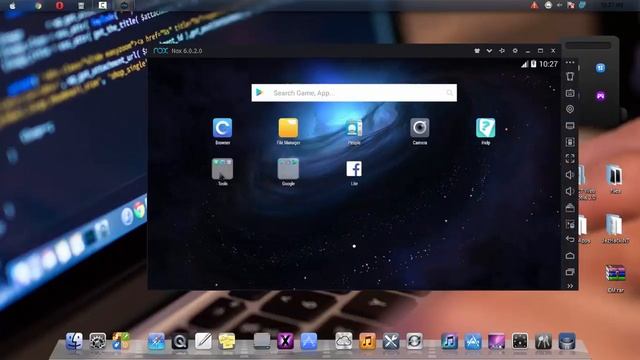Click the page indicator dot on home screen
Screen dimensions: 640x360
tap(354, 246)
